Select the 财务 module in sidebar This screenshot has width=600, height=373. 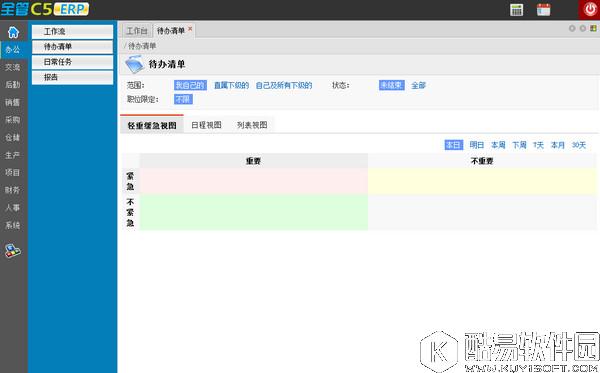click(x=13, y=190)
